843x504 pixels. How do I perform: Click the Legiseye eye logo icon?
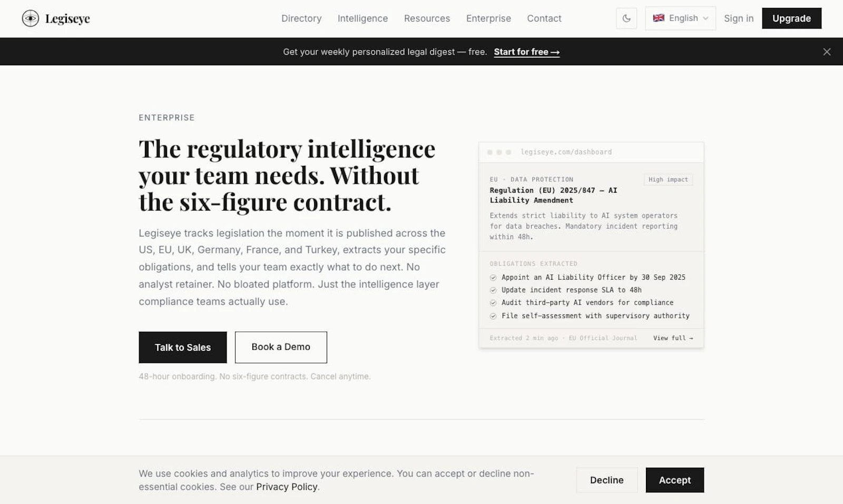31,18
